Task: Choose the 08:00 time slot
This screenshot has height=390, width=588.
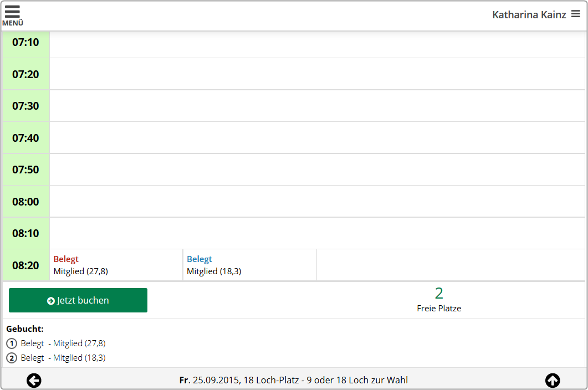Action: [x=25, y=202]
